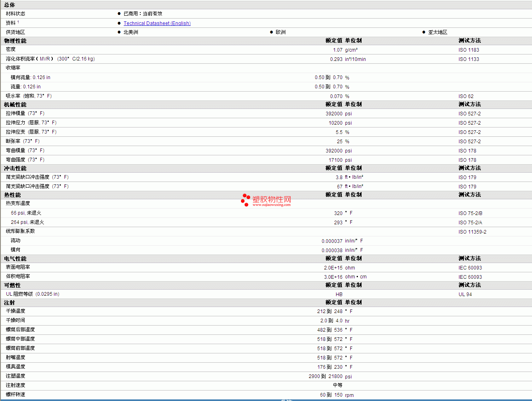Click the ISO 62 test method
Image resolution: width=532 pixels, height=401 pixels.
pos(466,96)
